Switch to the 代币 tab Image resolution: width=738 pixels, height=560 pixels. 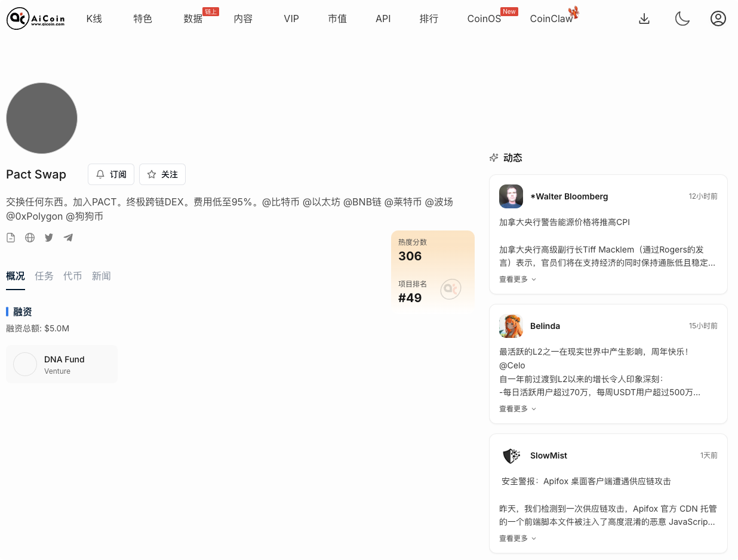(x=73, y=276)
